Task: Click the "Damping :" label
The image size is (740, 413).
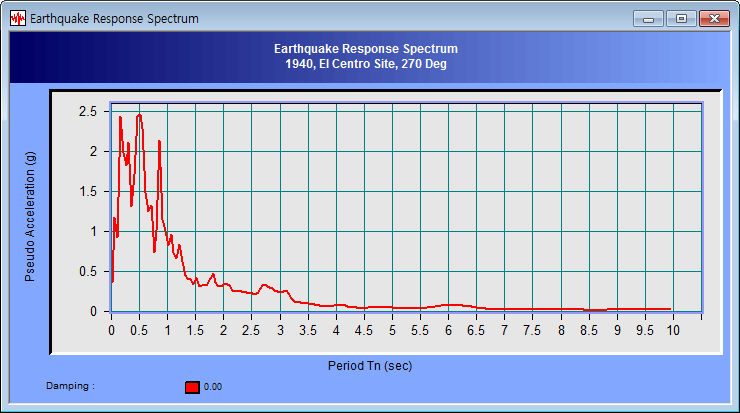Action: point(70,386)
